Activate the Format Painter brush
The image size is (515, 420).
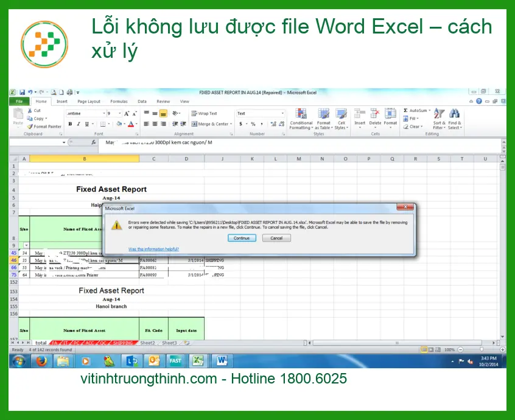pos(30,127)
